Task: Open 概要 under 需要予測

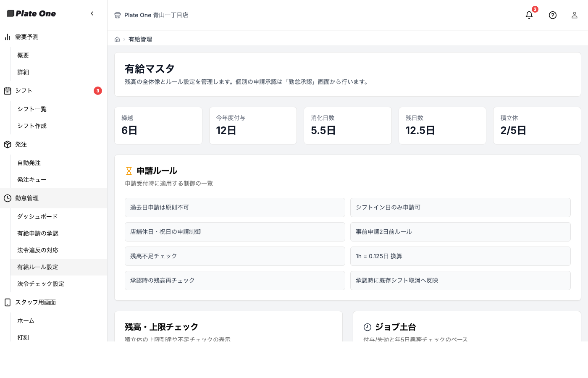Action: [x=59, y=55]
